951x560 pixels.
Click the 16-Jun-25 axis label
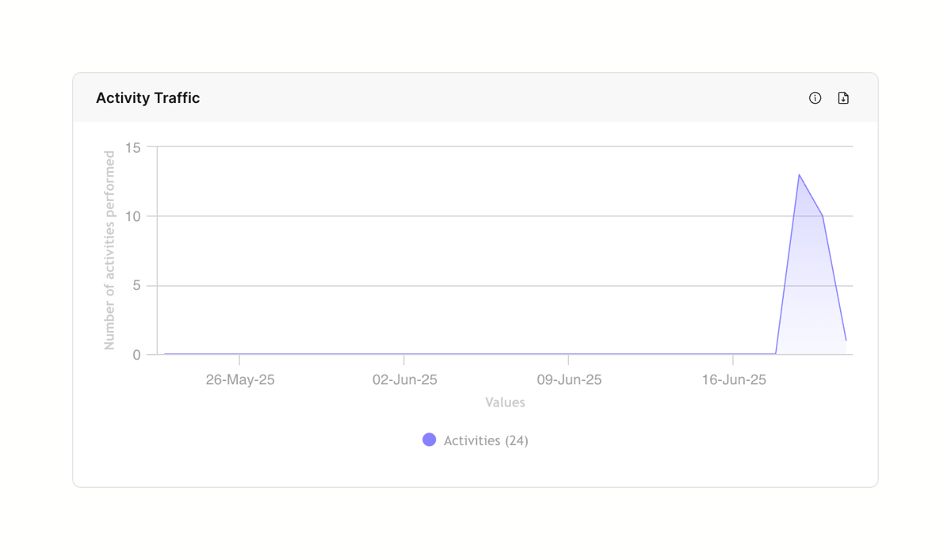pos(733,379)
